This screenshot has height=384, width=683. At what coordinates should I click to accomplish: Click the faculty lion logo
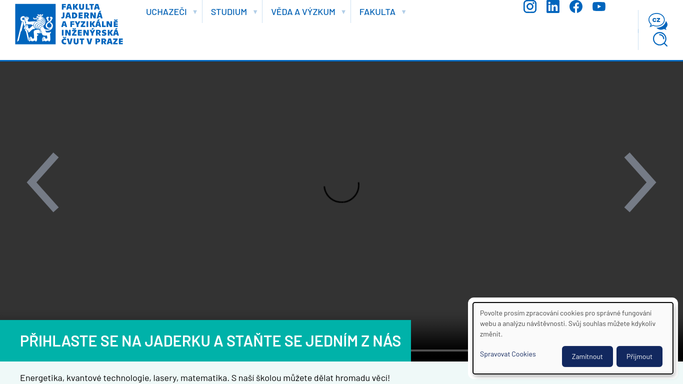[35, 24]
